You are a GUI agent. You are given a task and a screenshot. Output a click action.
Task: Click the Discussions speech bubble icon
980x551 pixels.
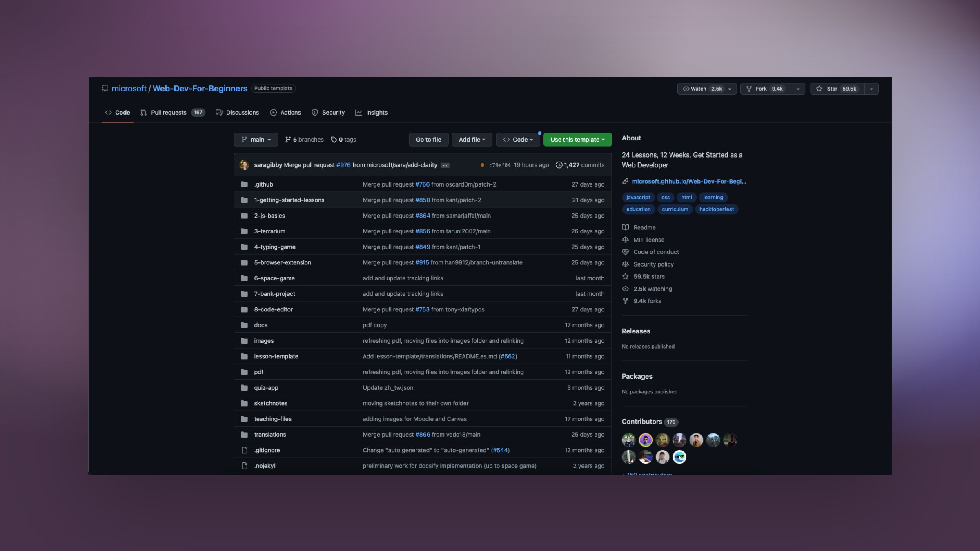[x=219, y=112]
